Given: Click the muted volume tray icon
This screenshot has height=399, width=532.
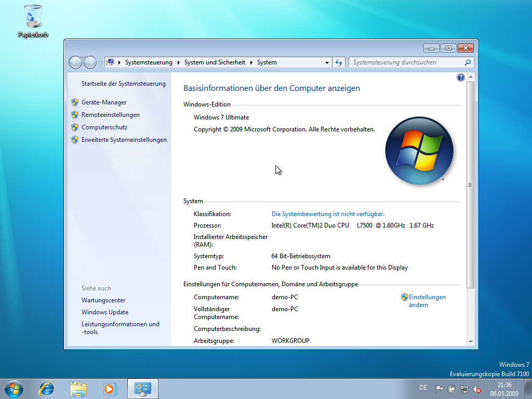Looking at the screenshot, I should (x=477, y=389).
